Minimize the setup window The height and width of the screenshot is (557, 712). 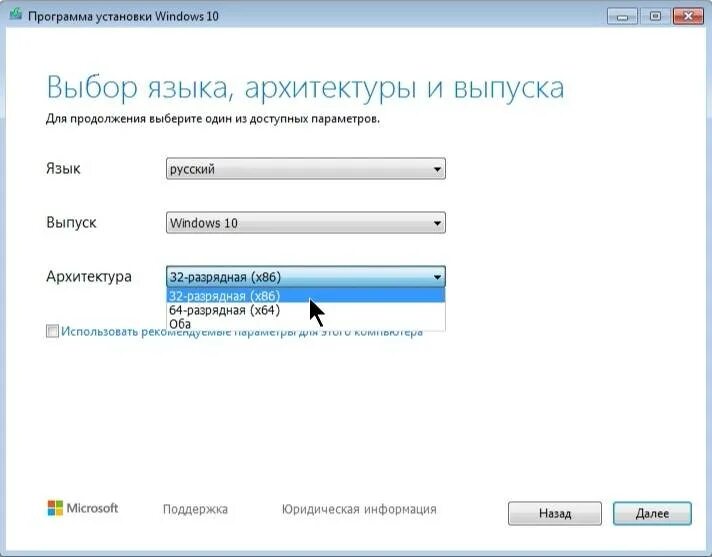[x=622, y=16]
